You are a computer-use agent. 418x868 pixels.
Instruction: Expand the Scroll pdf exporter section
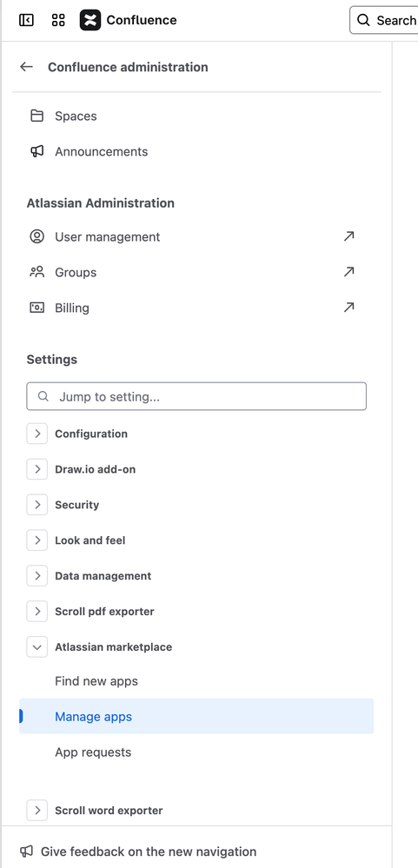pos(37,611)
